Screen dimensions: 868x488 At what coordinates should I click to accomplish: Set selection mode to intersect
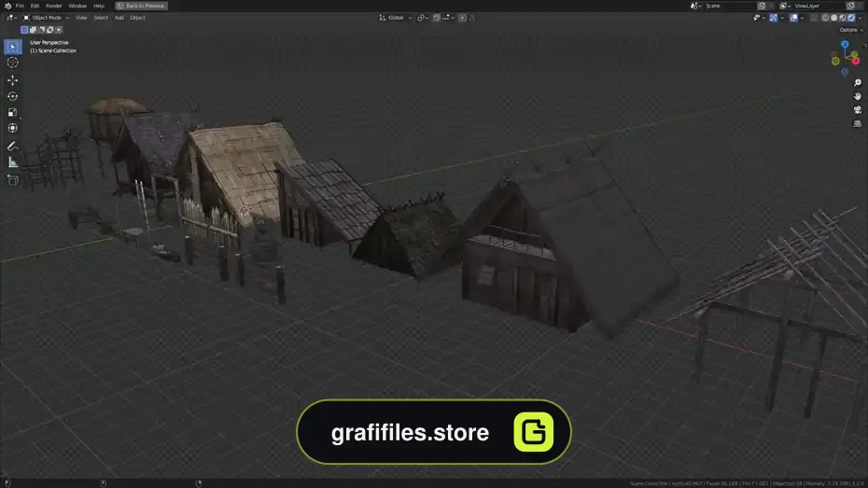tap(59, 30)
